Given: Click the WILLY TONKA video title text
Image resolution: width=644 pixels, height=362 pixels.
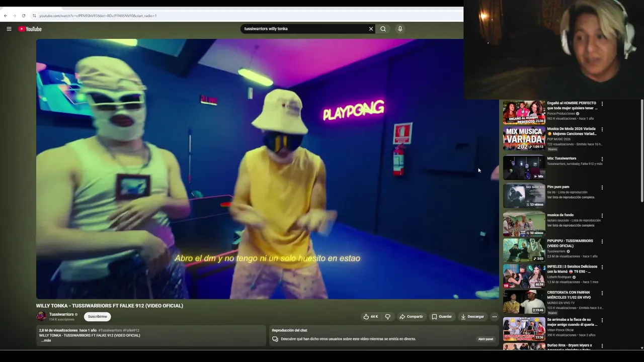Looking at the screenshot, I should (x=109, y=306).
